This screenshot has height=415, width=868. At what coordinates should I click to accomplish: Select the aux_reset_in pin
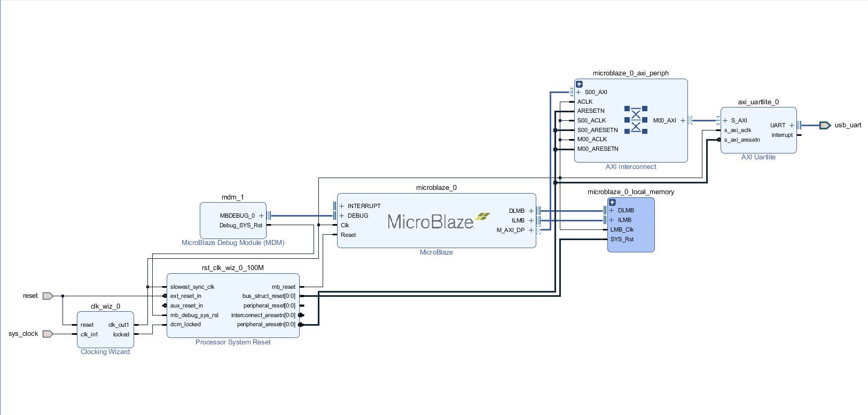(186, 305)
